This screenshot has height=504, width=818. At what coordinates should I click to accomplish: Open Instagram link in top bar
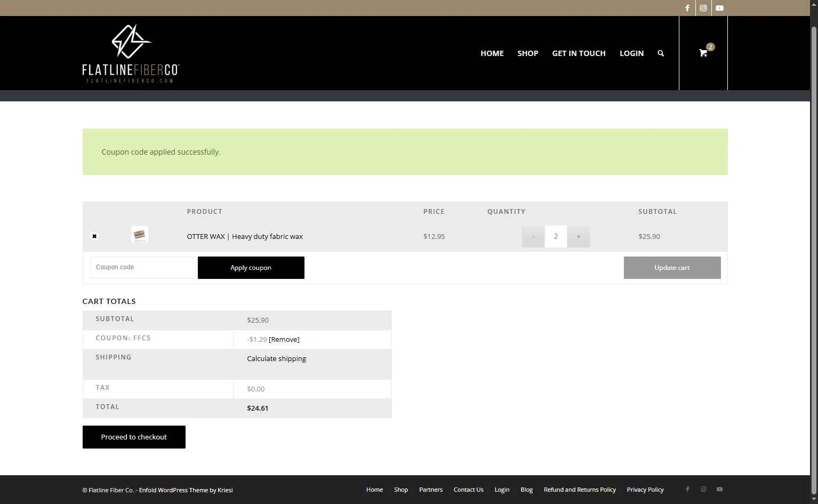703,8
